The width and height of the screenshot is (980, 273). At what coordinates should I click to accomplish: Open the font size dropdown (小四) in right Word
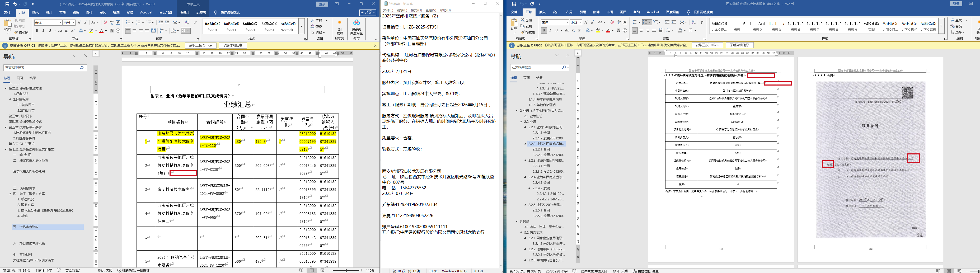point(580,22)
